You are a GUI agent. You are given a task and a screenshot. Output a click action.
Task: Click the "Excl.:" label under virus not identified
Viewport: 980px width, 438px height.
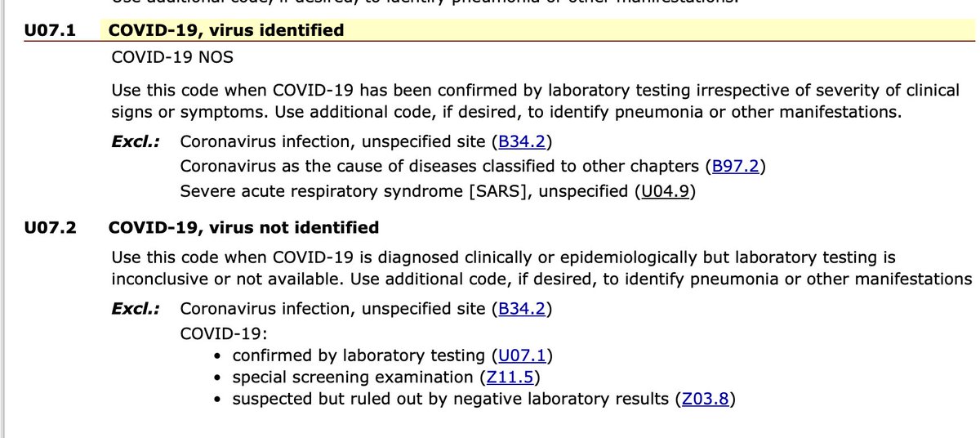click(x=136, y=310)
